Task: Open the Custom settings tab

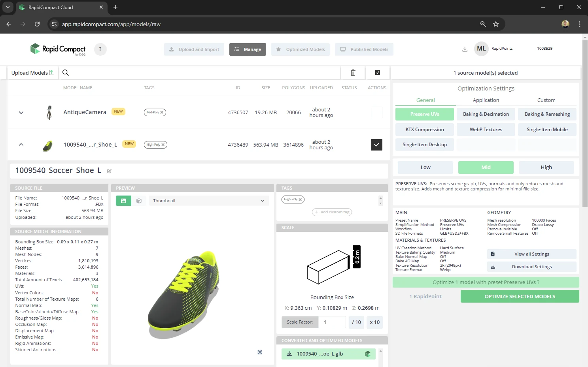Action: click(x=546, y=100)
